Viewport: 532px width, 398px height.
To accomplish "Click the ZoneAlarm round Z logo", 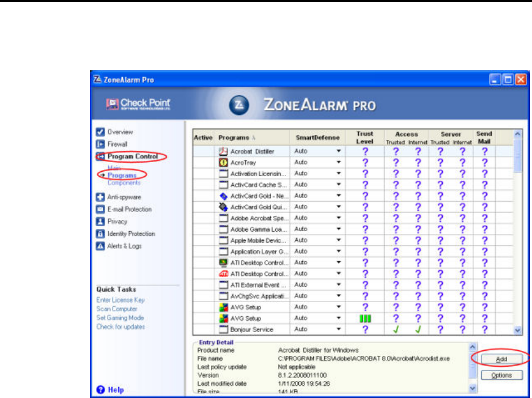I will coord(239,105).
